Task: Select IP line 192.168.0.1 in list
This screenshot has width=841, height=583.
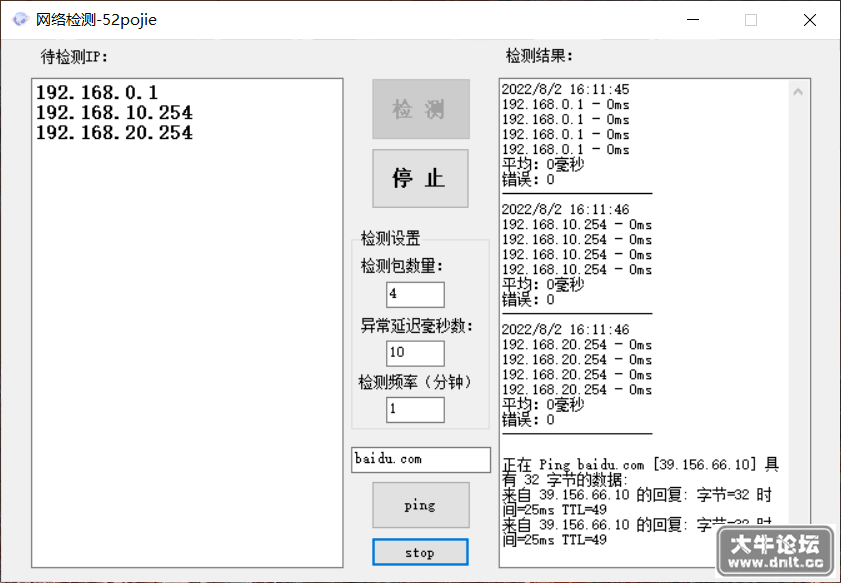Action: [97, 93]
